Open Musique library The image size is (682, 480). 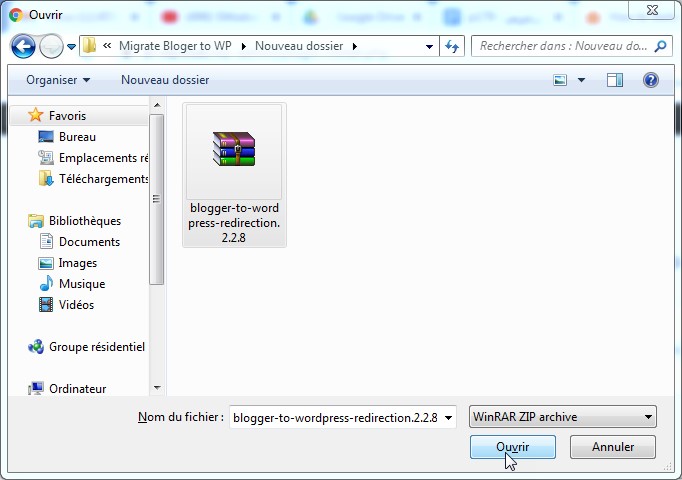click(82, 283)
